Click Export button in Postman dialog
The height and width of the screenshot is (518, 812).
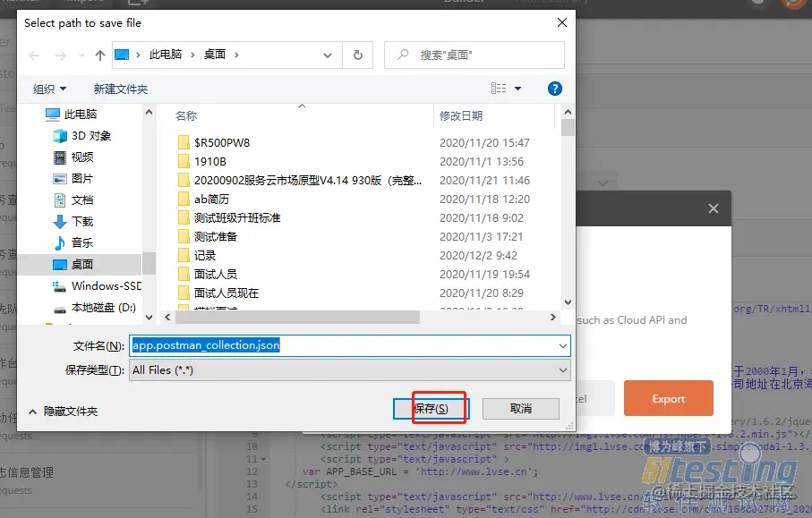(669, 398)
